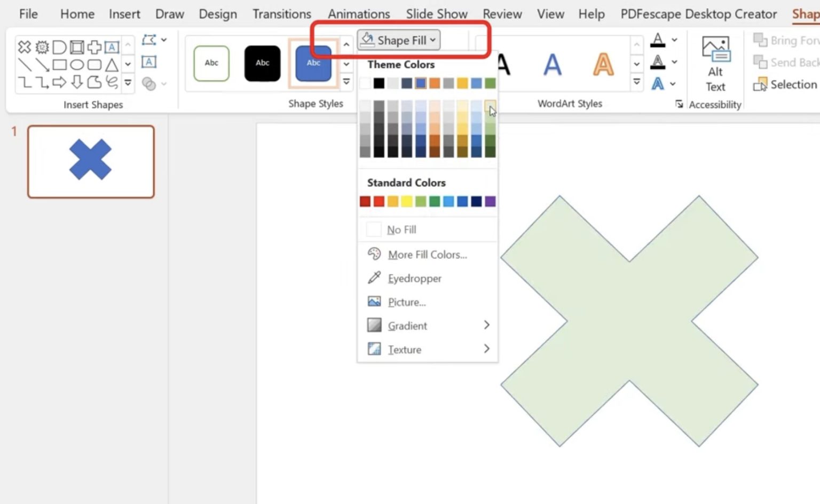The height and width of the screenshot is (504, 820).
Task: Apply the blue Abc shape style
Action: pos(313,63)
